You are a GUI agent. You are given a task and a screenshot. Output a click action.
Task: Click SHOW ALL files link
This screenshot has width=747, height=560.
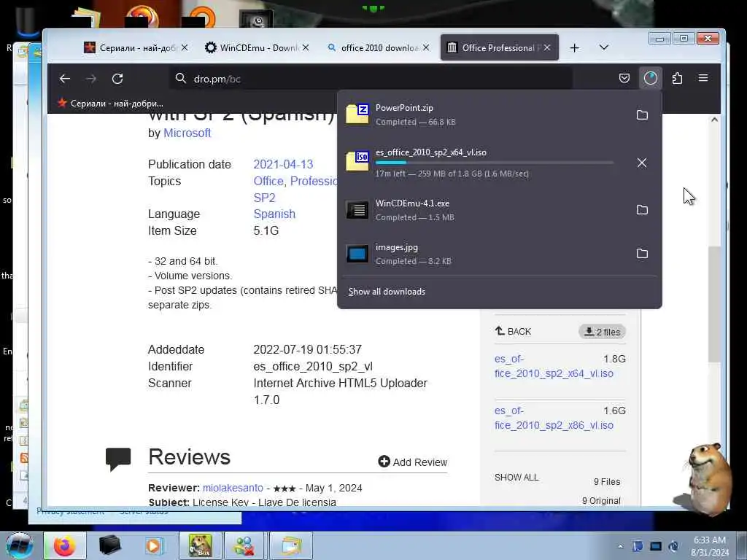click(516, 477)
